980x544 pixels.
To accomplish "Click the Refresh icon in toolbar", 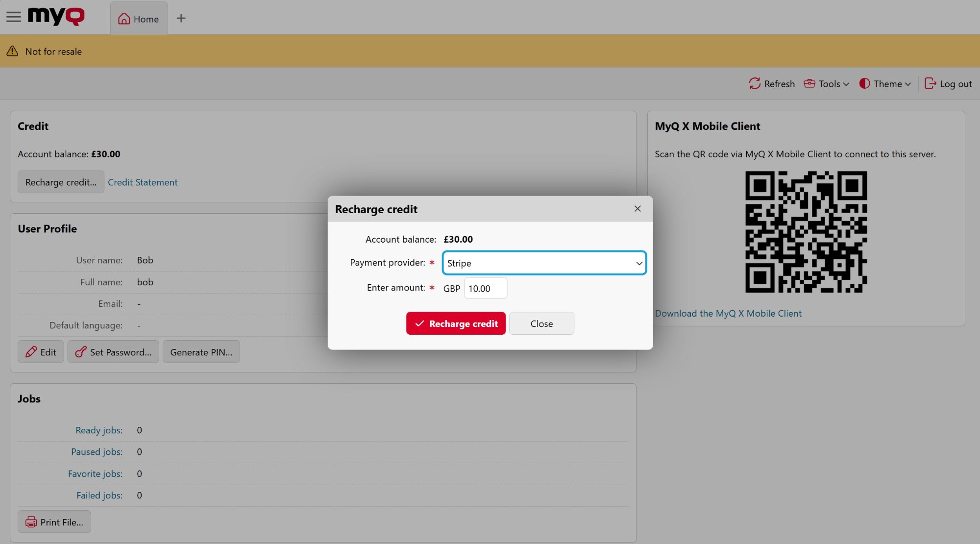I will (755, 84).
